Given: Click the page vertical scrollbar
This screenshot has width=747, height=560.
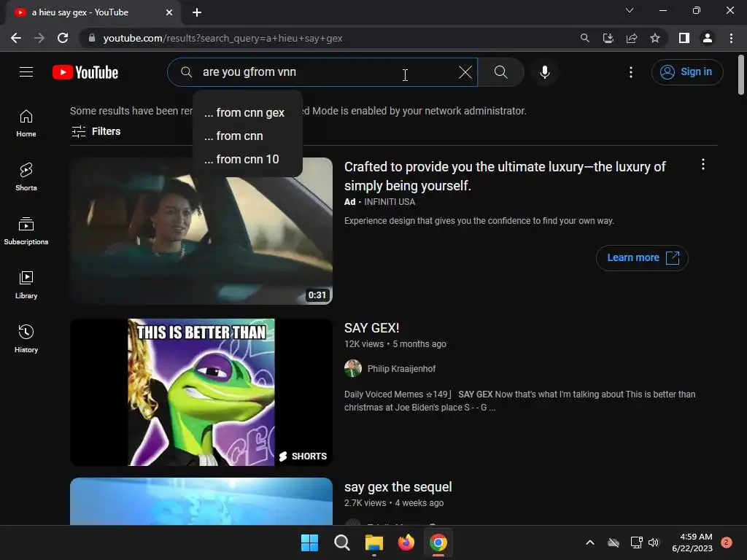Looking at the screenshot, I should [x=741, y=75].
